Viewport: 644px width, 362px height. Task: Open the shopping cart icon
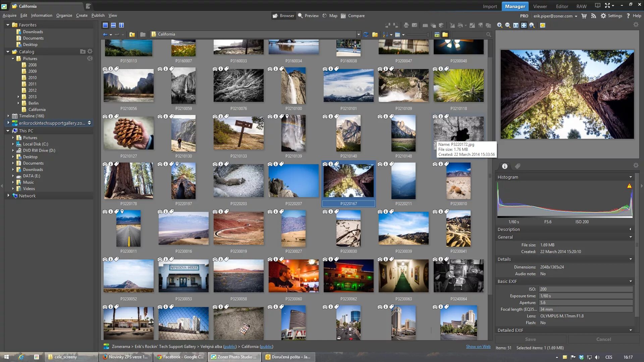pos(584,16)
